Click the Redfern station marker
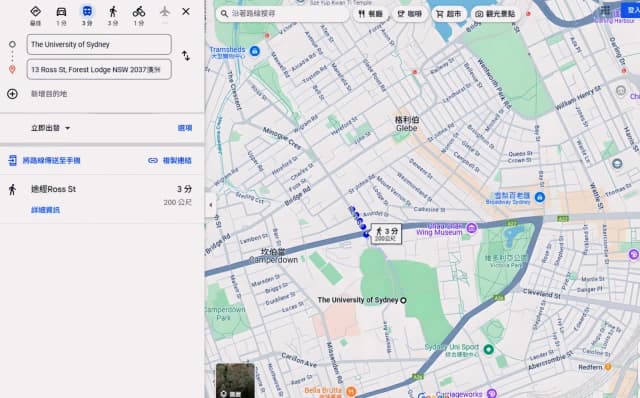 pyautogui.click(x=608, y=367)
